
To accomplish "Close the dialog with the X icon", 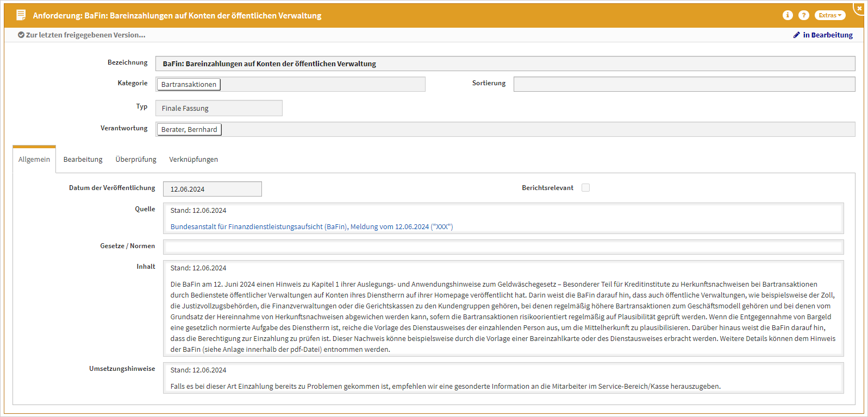I will click(859, 8).
